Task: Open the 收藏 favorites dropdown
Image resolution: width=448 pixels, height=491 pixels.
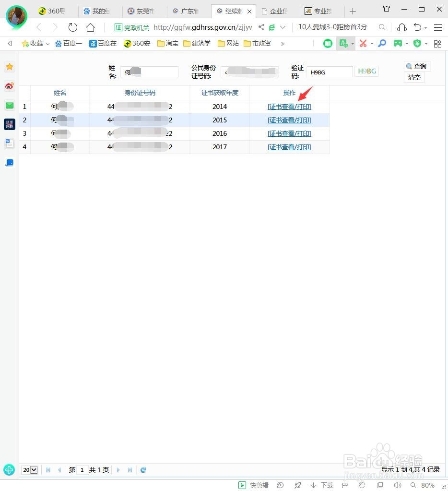Action: tap(35, 44)
